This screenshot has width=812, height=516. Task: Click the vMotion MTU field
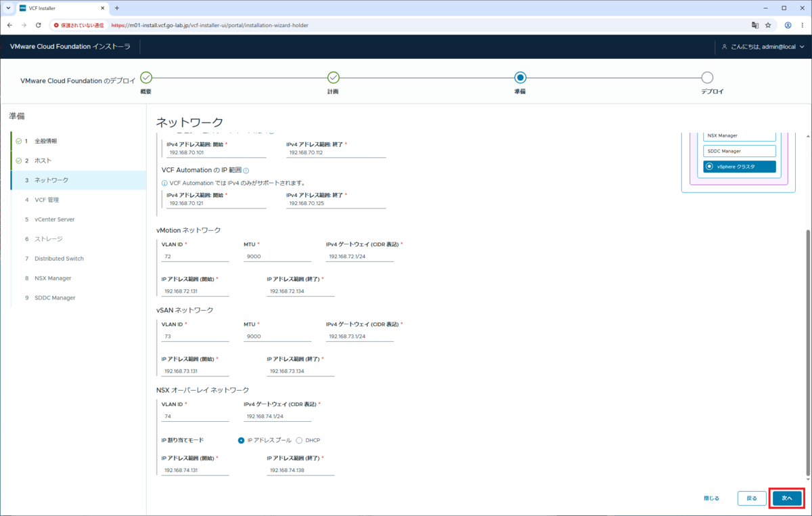277,257
